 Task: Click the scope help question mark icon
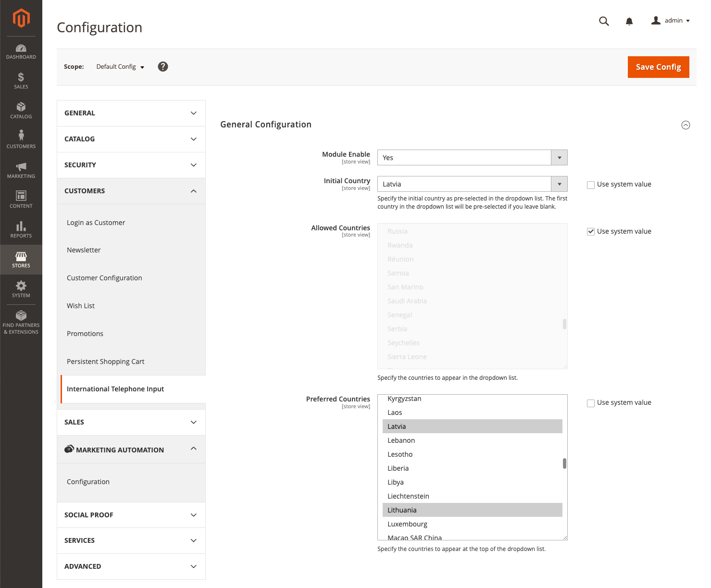(163, 67)
